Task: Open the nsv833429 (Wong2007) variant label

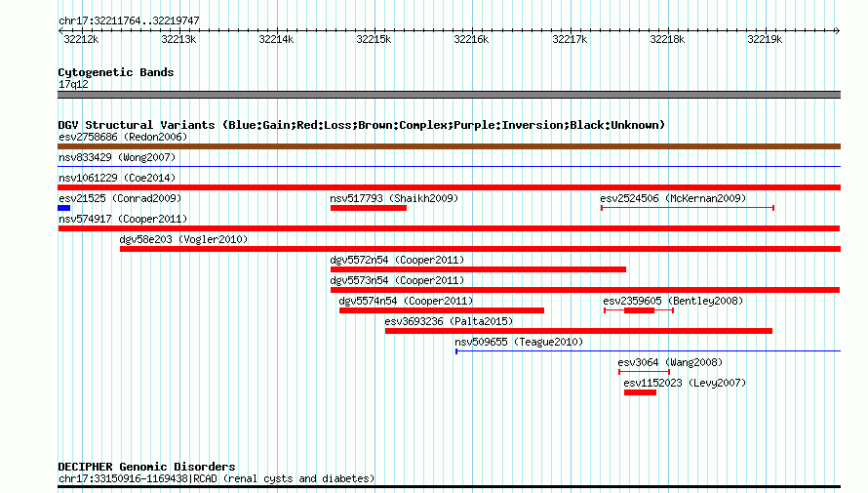Action: 117,157
